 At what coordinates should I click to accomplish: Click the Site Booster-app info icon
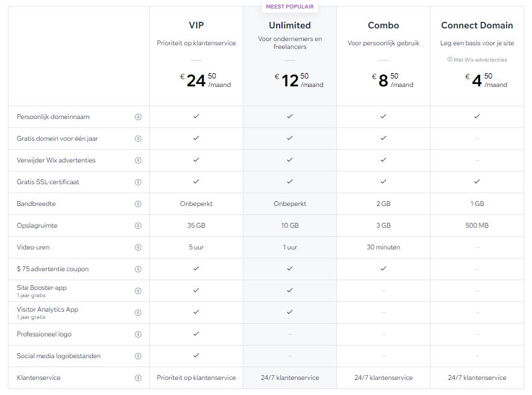138,291
